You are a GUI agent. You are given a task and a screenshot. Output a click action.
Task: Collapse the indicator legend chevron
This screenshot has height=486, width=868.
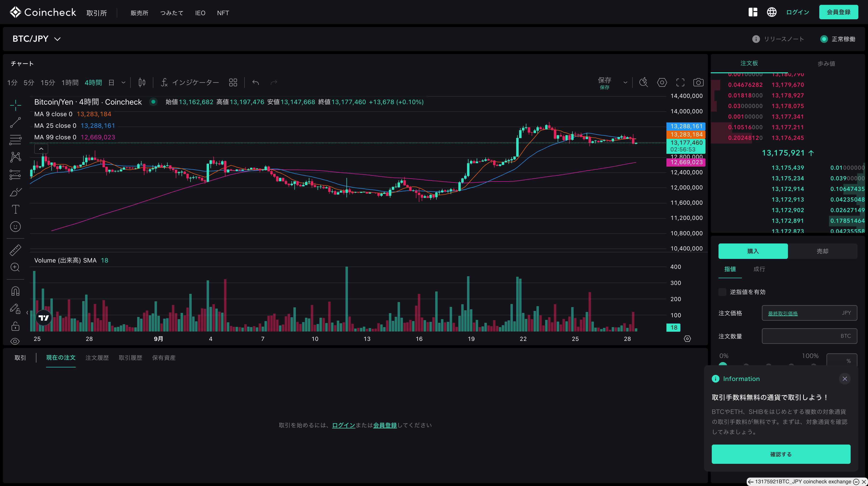(x=41, y=149)
